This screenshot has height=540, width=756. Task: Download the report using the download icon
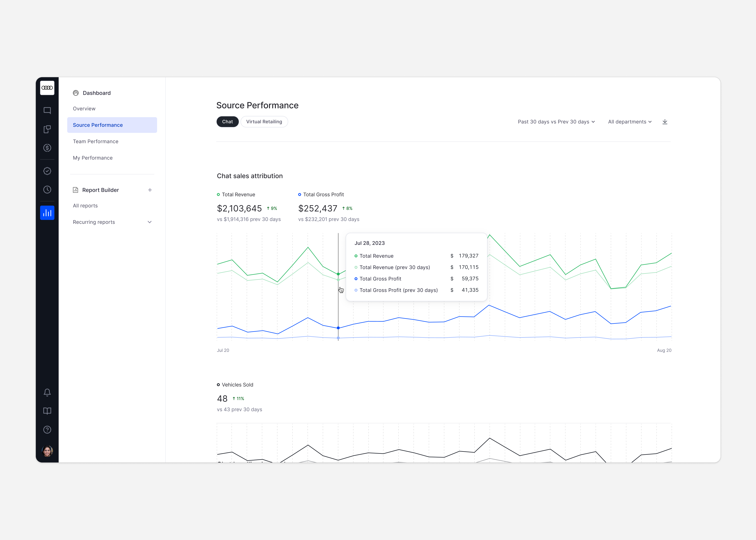(665, 122)
